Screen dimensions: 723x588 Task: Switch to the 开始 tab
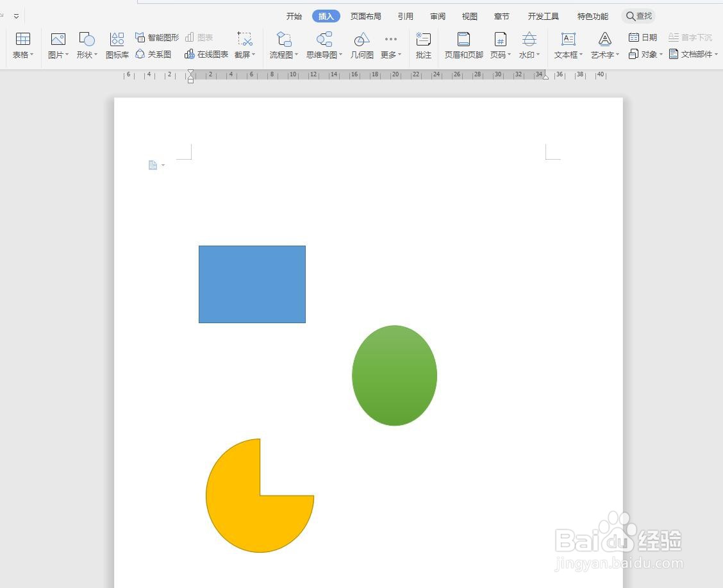tap(294, 16)
